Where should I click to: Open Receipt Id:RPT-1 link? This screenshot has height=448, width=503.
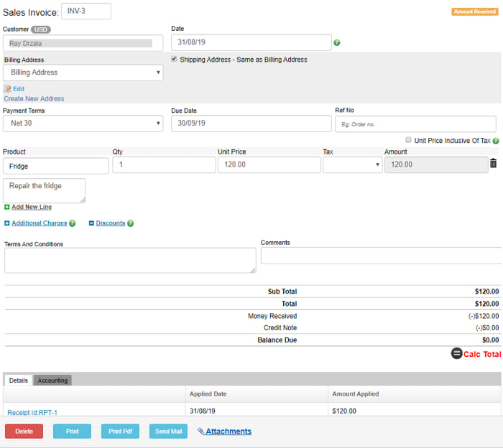pyautogui.click(x=32, y=412)
